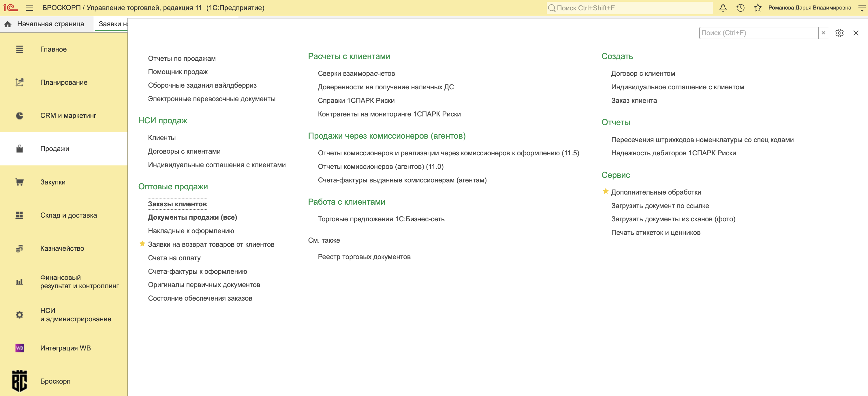Focus the panel search (Ctrl+F) field
The width and height of the screenshot is (868, 396).
coord(759,33)
